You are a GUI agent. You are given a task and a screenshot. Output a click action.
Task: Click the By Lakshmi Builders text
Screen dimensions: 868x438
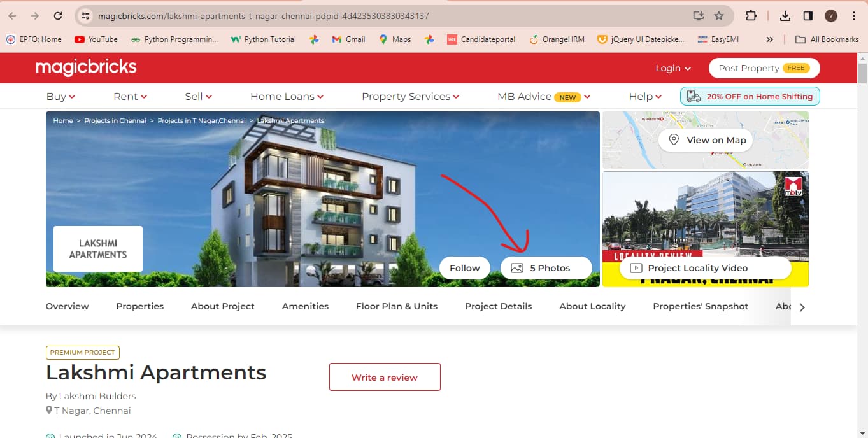[x=91, y=396]
